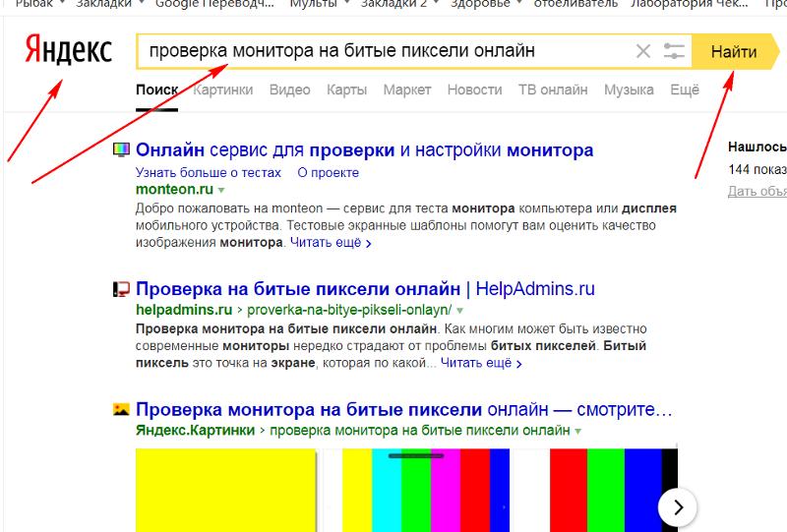
Task: Go to the Новости tab
Action: click(x=474, y=89)
